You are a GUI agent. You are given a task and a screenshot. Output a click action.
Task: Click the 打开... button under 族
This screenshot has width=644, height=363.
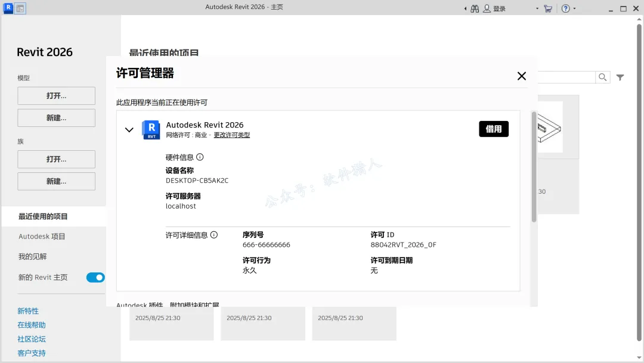tap(56, 159)
